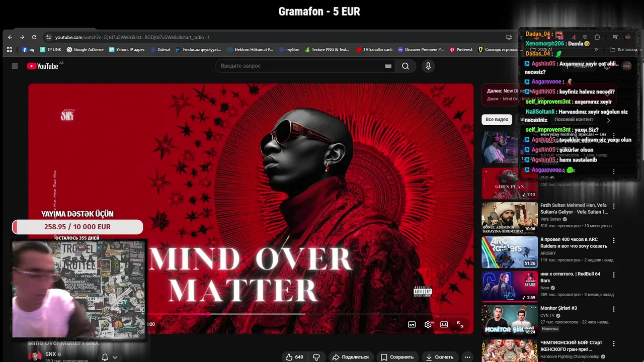644x362 pixels.
Task: Select the Все видео filter chip
Action: click(497, 120)
